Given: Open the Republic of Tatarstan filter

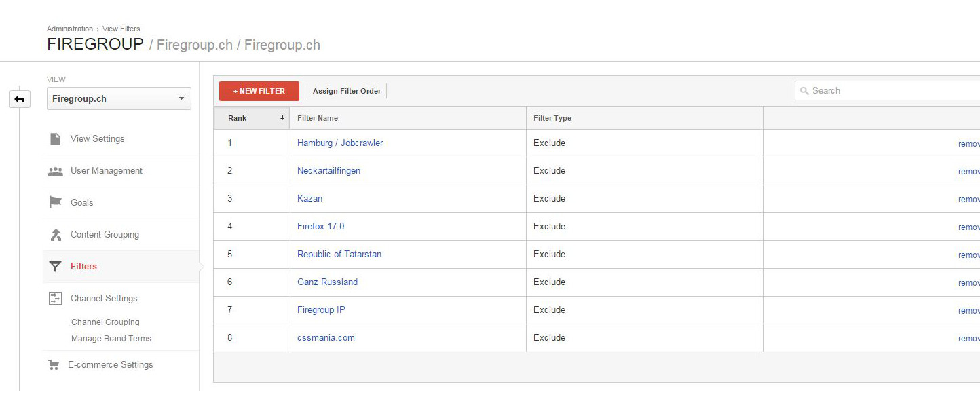Looking at the screenshot, I should 339,255.
